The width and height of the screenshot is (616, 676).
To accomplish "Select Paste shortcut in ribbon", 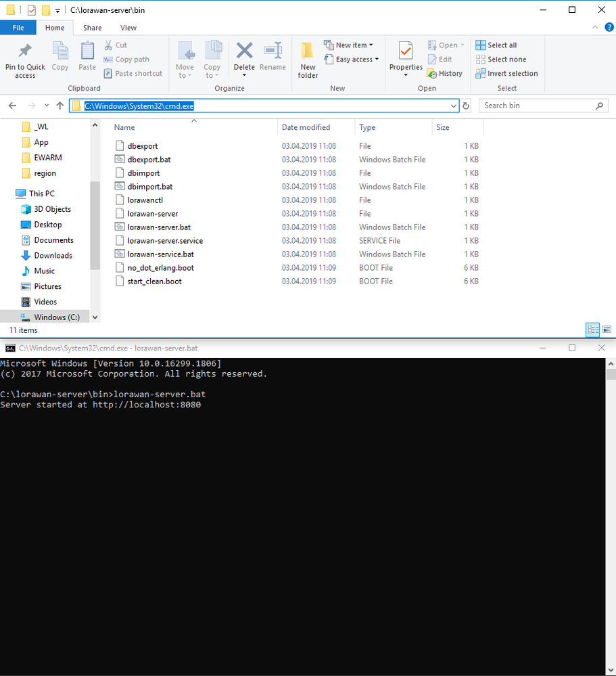I will 133,74.
